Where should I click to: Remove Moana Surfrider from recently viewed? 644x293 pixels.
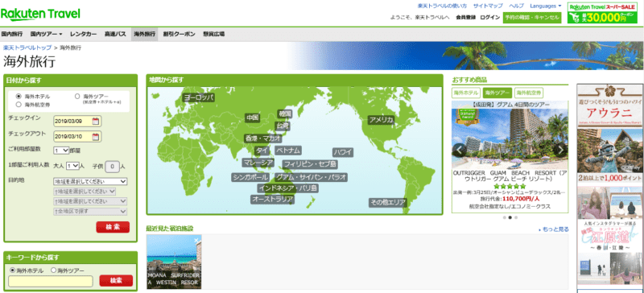196,240
